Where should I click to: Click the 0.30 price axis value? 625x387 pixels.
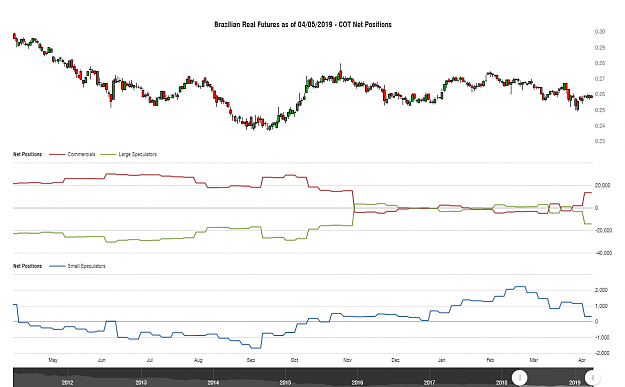tap(599, 31)
